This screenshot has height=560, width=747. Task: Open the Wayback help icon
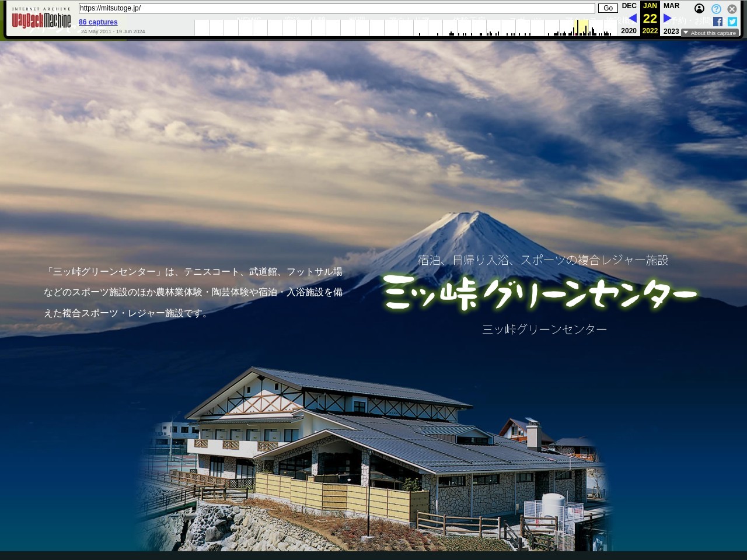(716, 9)
